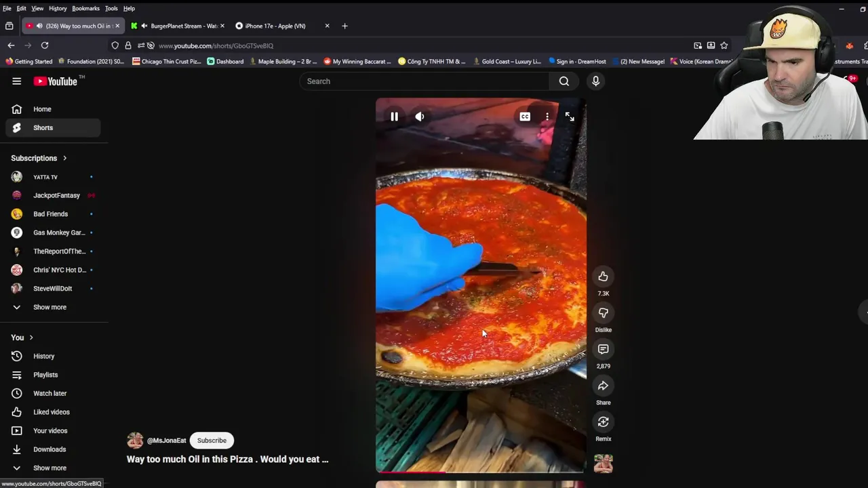
Task: Open the YouTube hamburger guide menu
Action: [16, 81]
